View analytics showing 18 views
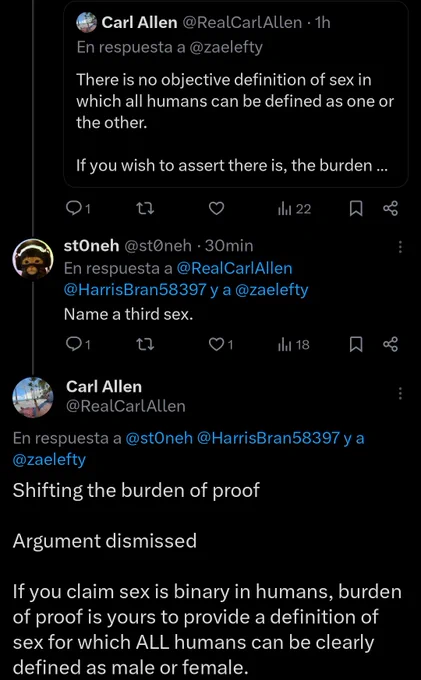Screen dimensions: 421x680 pos(294,345)
